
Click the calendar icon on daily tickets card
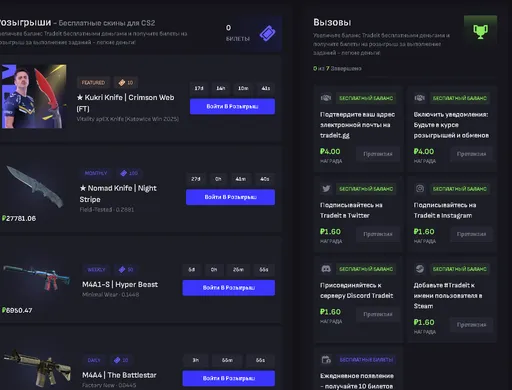[326, 360]
